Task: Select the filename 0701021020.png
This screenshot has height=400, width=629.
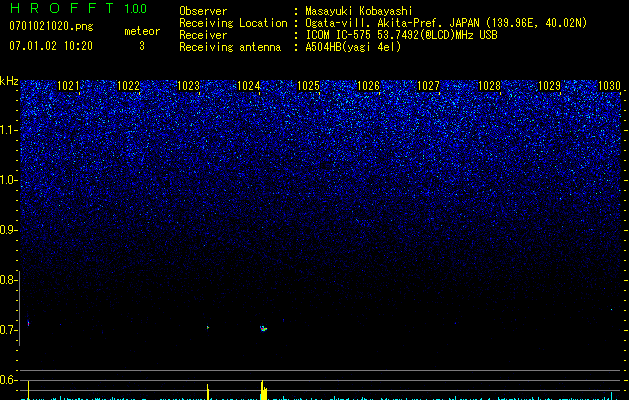Action: click(x=51, y=26)
